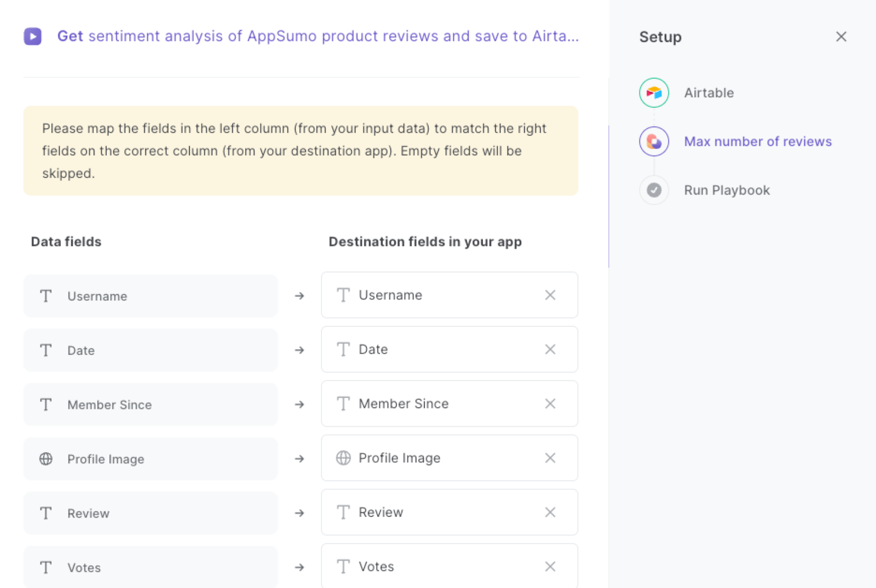Viewport: 876px width, 588px height.
Task: Click the yellow field-mapping instructions notice
Action: pos(301,151)
